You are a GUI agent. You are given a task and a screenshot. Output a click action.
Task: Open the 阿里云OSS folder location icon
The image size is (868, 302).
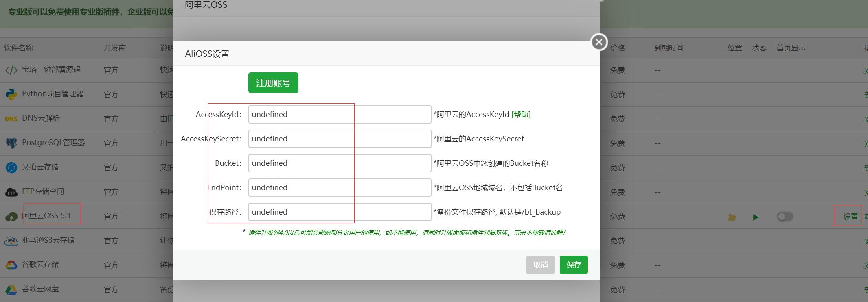[732, 217]
